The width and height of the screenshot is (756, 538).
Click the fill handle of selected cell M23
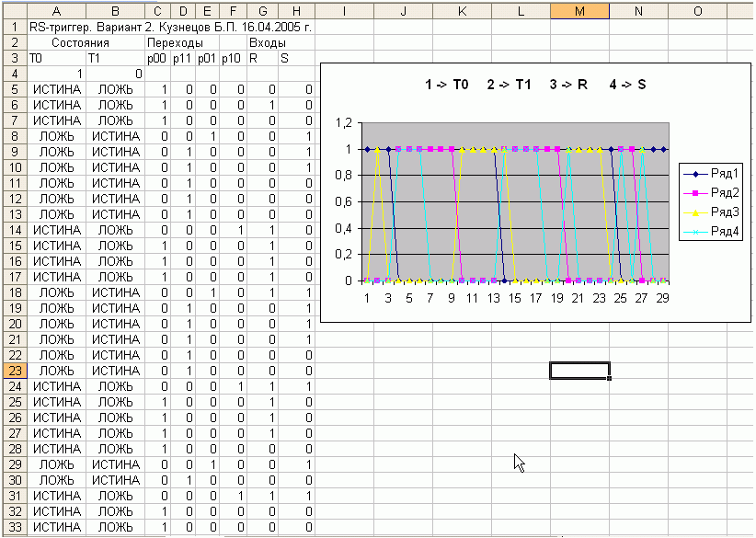pos(609,378)
